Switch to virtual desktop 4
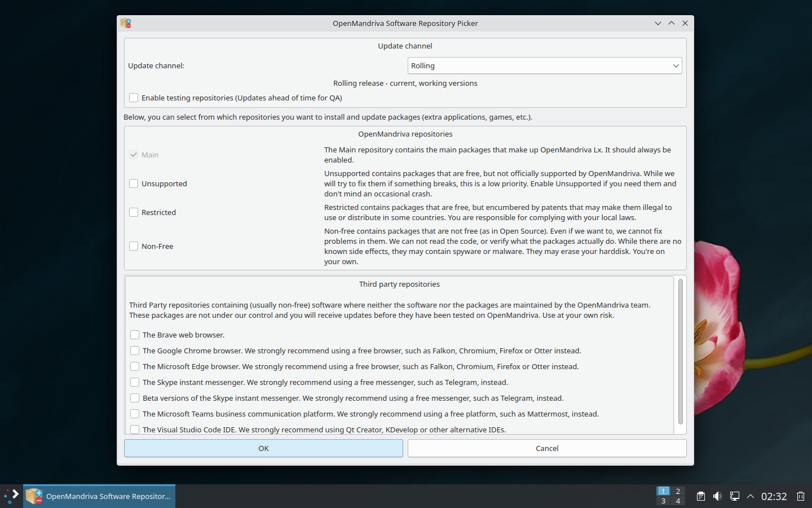The width and height of the screenshot is (812, 508). [678, 501]
